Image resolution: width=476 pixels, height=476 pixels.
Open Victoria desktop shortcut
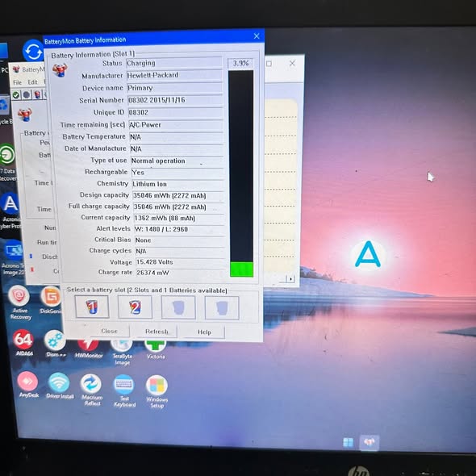(x=156, y=349)
